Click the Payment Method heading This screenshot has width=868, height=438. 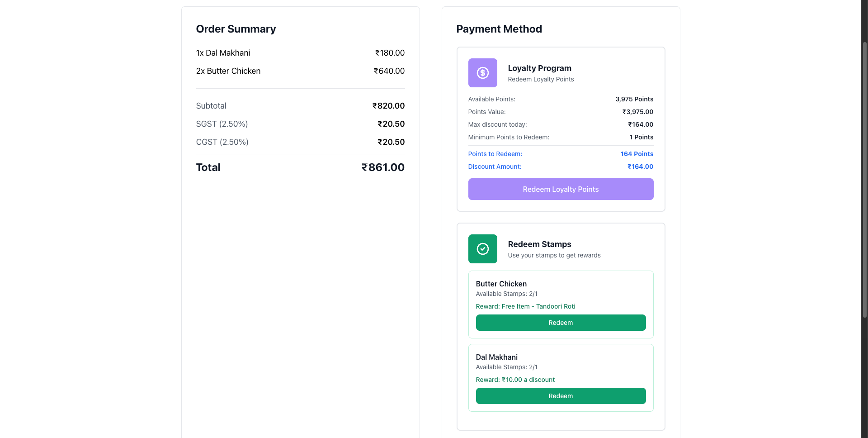tap(499, 29)
